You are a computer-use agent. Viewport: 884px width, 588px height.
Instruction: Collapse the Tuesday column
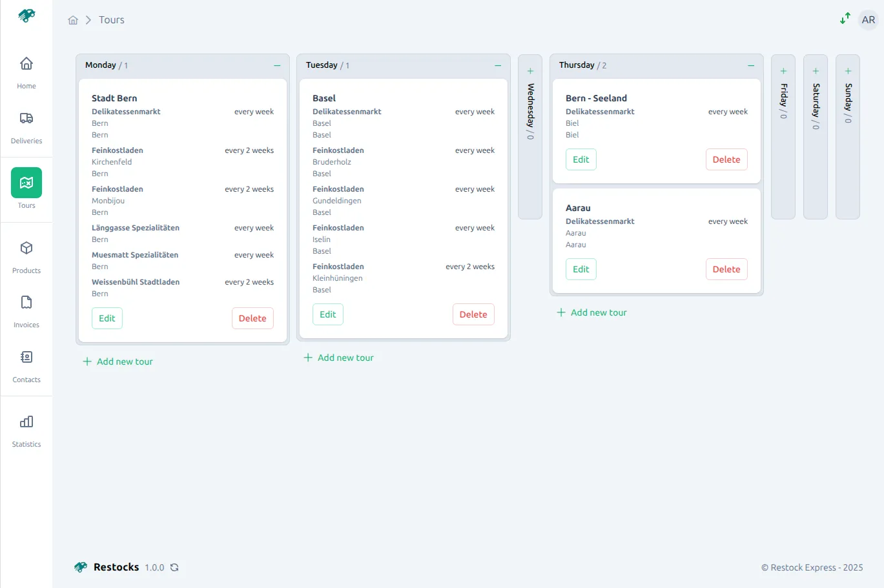point(497,65)
